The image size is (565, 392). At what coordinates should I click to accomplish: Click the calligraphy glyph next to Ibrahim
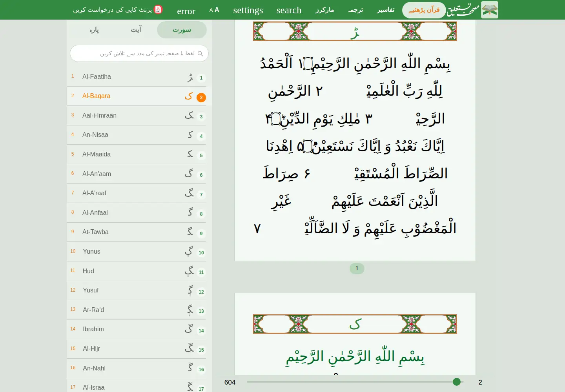point(189,328)
